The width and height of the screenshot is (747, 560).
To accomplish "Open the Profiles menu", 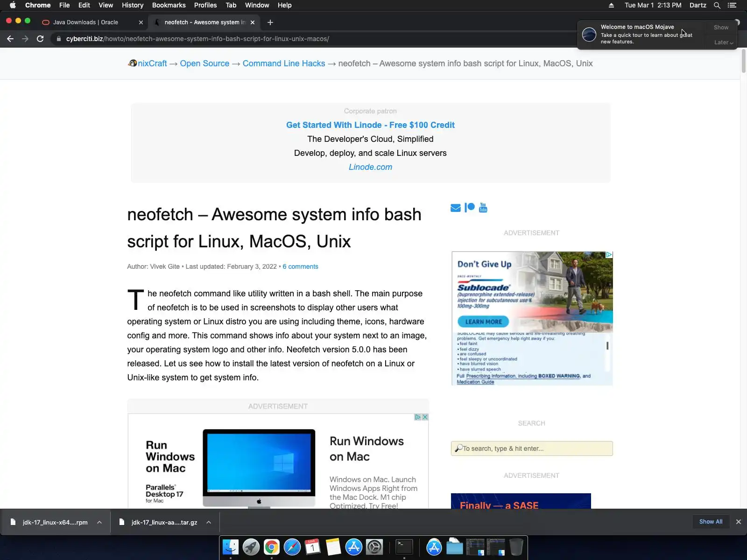I will tap(205, 5).
